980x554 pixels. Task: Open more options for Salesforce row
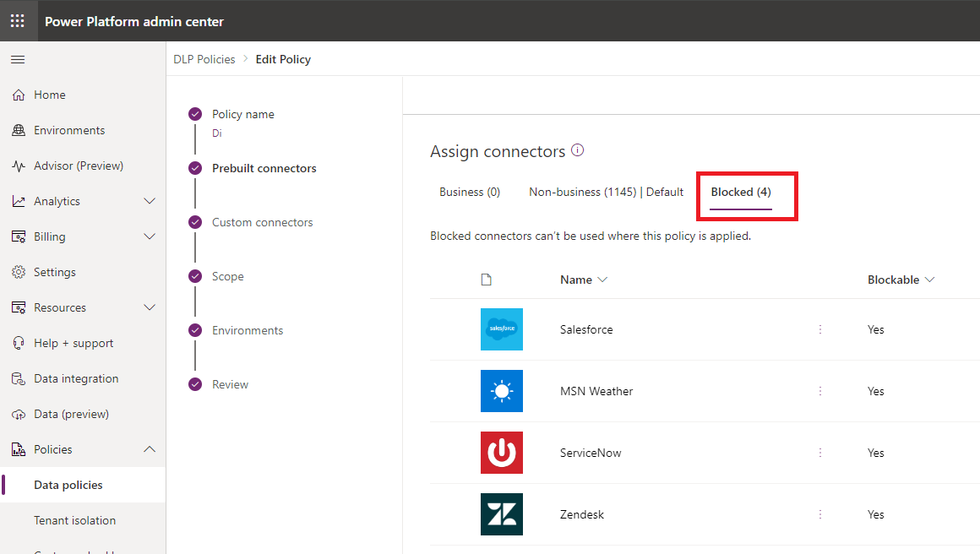click(820, 329)
